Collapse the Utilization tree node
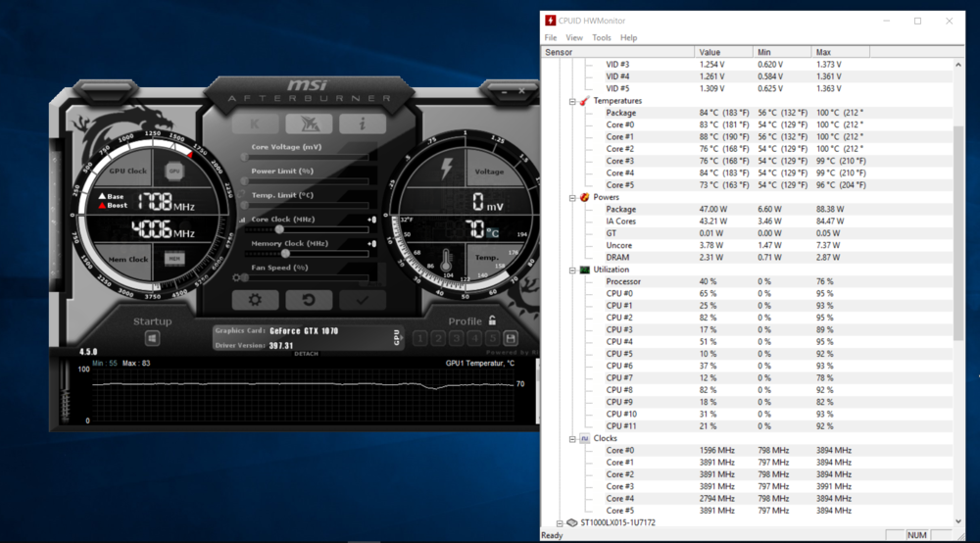Viewport: 980px width, 543px height. 572,270
